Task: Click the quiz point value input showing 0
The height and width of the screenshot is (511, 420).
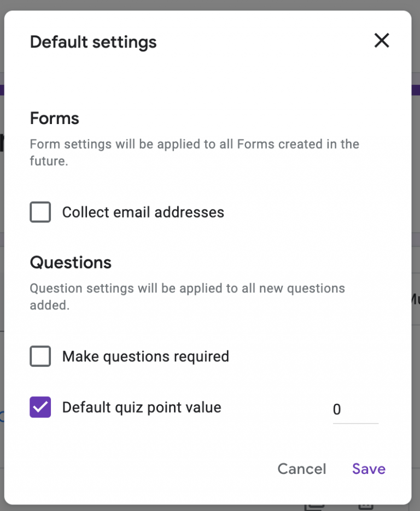Action: coord(355,409)
